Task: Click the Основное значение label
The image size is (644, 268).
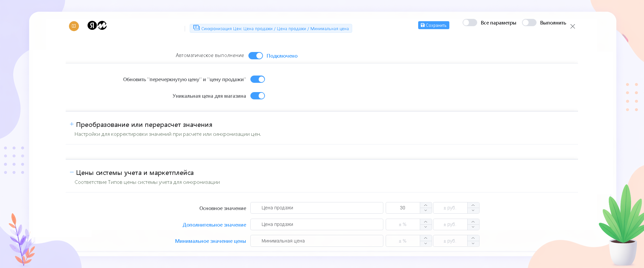Action: point(223,208)
